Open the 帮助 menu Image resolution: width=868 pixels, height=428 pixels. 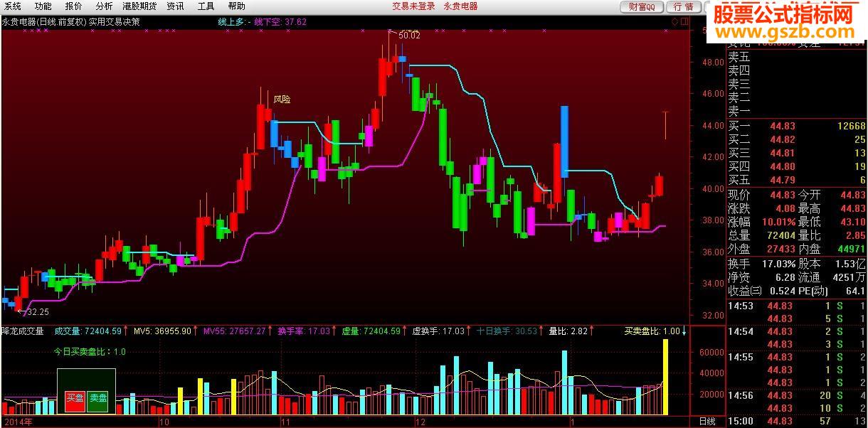[x=236, y=6]
